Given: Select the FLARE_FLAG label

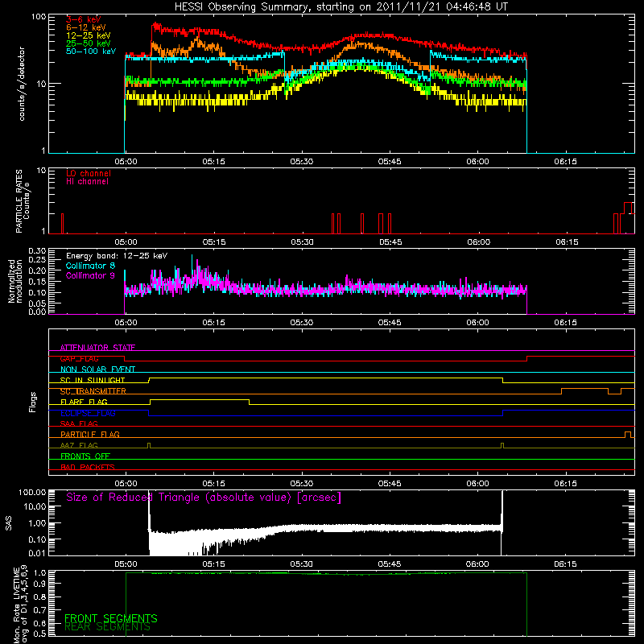Looking at the screenshot, I should click(84, 402).
